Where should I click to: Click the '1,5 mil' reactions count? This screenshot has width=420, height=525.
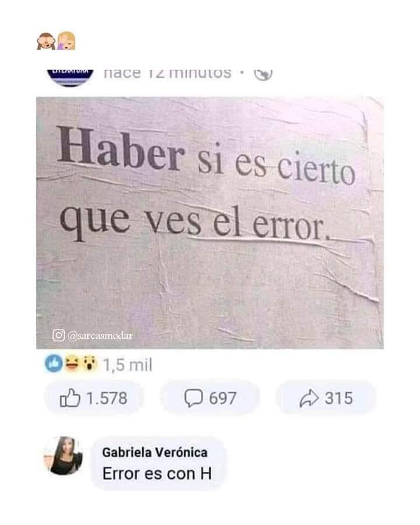coord(127,365)
